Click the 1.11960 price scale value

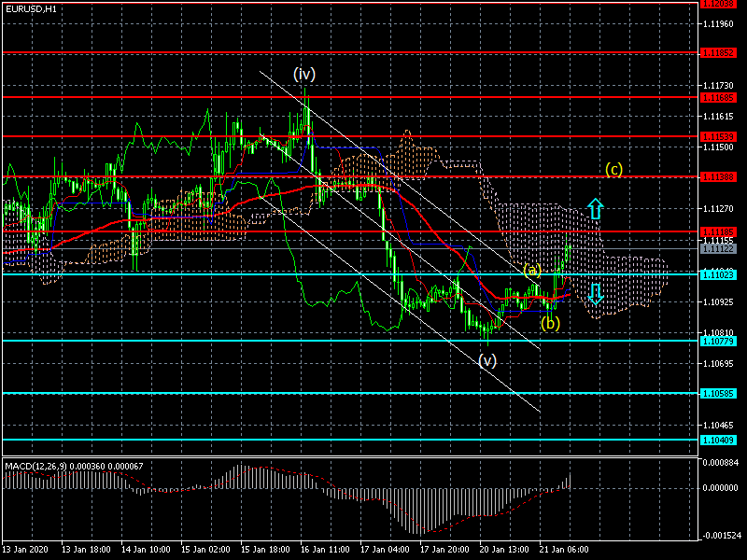pos(718,24)
